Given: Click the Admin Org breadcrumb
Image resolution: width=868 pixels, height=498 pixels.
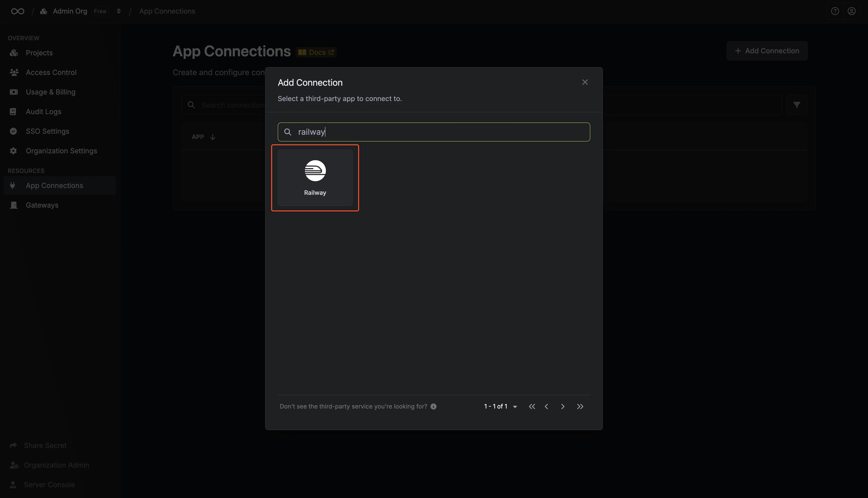Looking at the screenshot, I should point(70,11).
